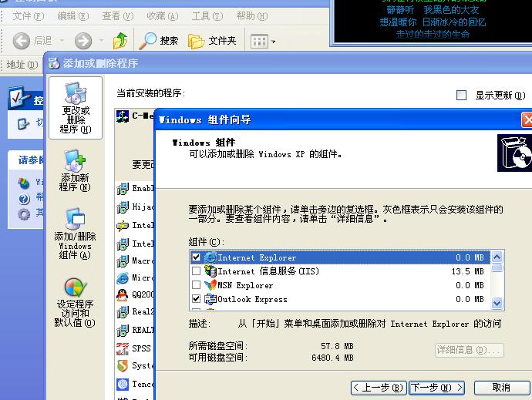Click the Up folder icon in toolbar
Viewport: 532px width, 400px height.
tap(120, 41)
